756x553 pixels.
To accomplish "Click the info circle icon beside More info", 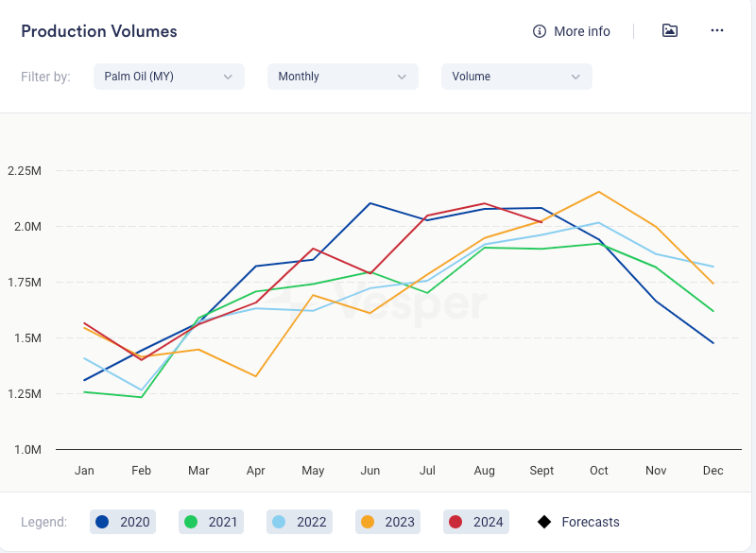I will (x=540, y=31).
